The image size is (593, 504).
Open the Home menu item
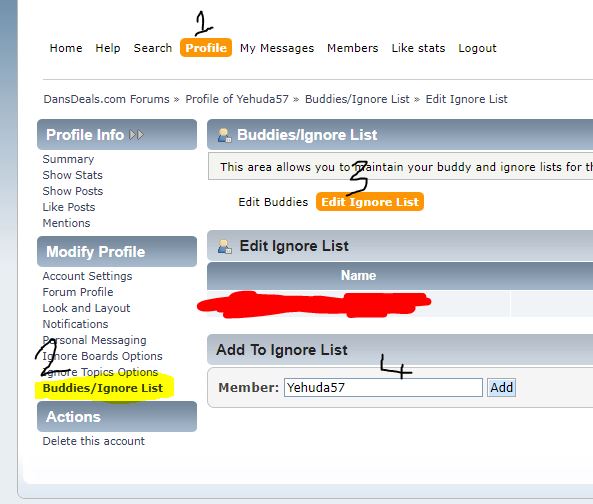coord(66,48)
